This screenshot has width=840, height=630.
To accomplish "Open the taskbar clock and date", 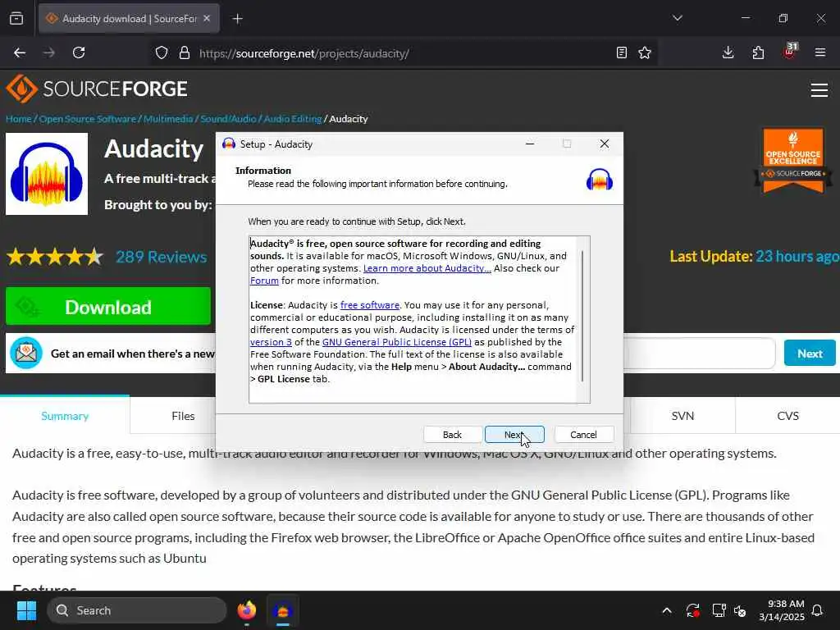I will pos(782,610).
